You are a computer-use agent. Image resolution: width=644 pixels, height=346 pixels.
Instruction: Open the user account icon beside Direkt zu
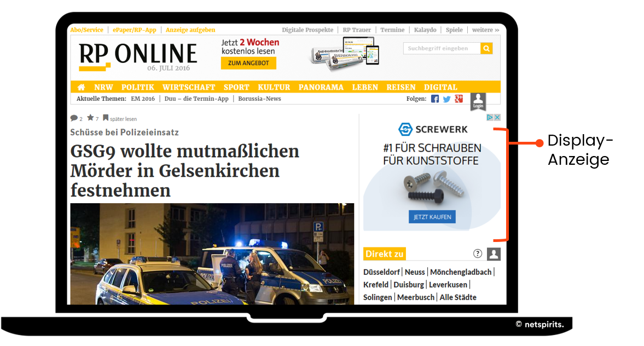point(494,253)
